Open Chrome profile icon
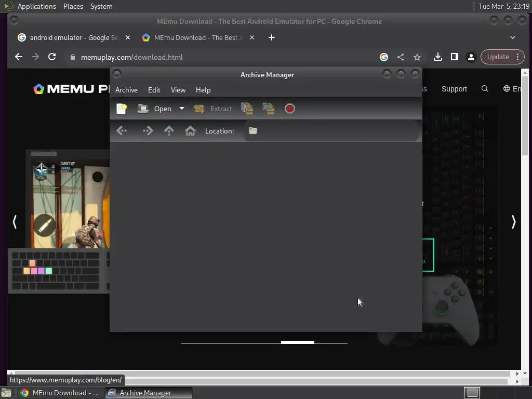532x399 pixels. [471, 57]
